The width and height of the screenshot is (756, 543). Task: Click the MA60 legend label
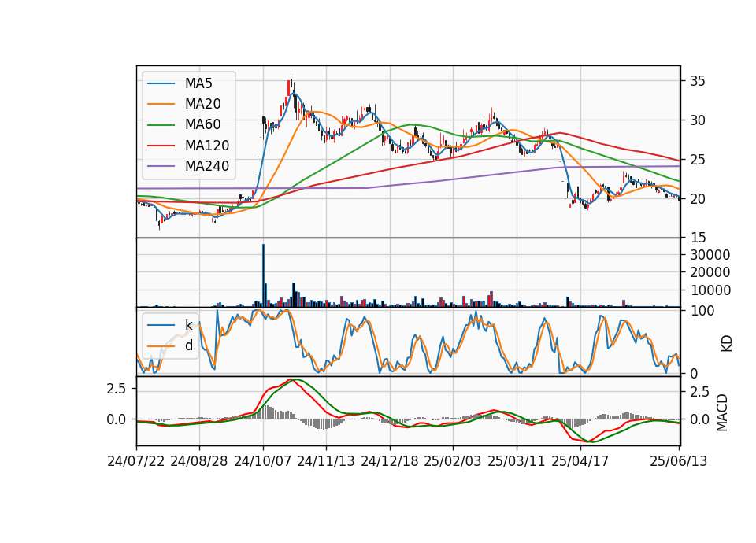pyautogui.click(x=202, y=125)
